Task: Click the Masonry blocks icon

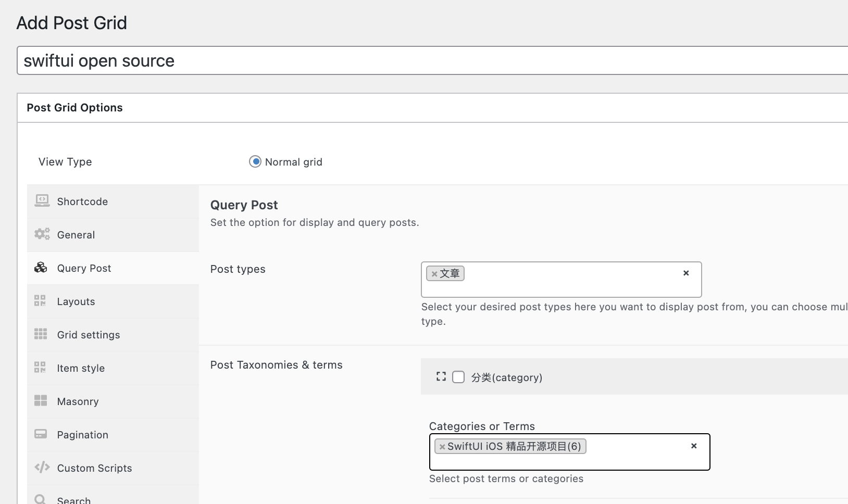Action: pyautogui.click(x=41, y=400)
